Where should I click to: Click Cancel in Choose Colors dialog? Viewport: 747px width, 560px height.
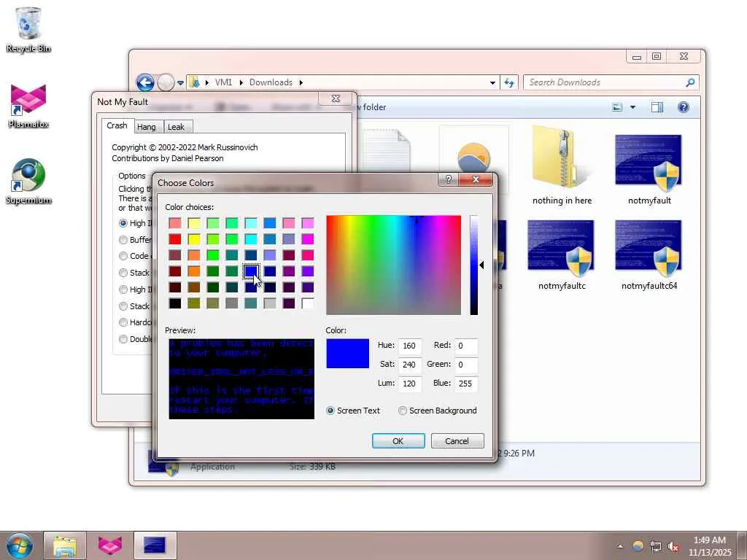[457, 441]
